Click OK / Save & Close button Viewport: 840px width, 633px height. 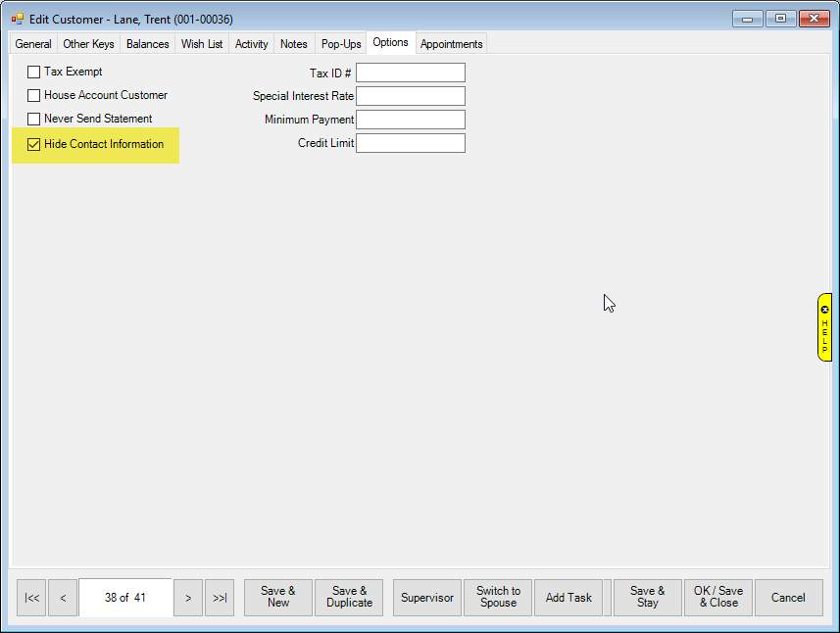pyautogui.click(x=718, y=598)
